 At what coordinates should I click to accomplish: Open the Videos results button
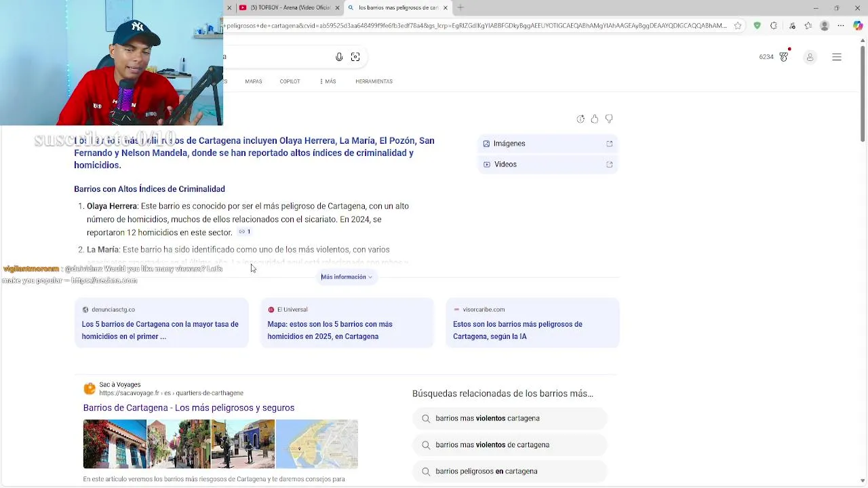[x=548, y=165]
